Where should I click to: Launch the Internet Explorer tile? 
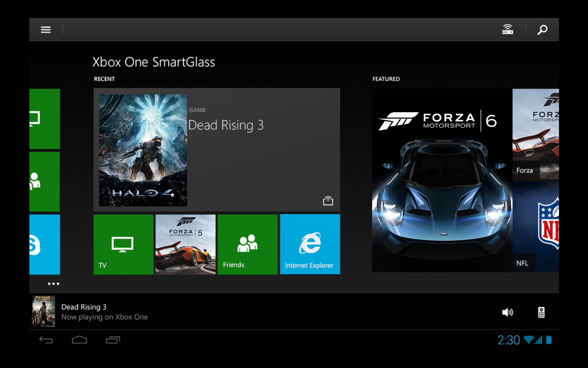click(310, 244)
